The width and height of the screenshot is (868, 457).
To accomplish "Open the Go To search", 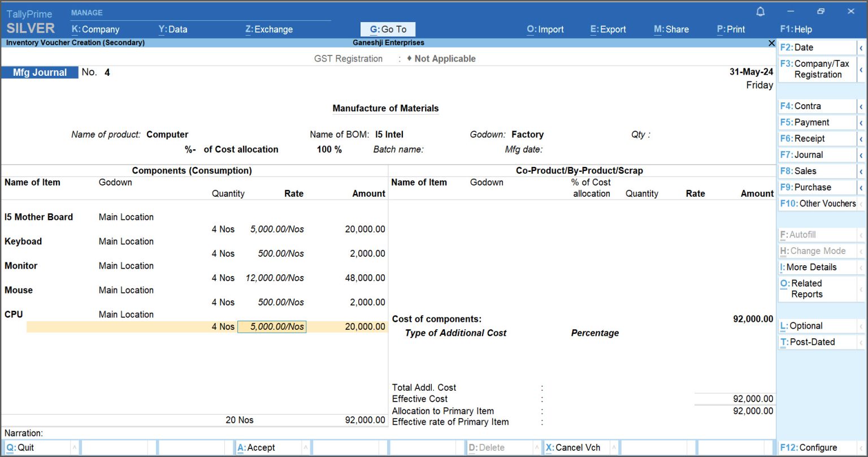I will [x=388, y=29].
